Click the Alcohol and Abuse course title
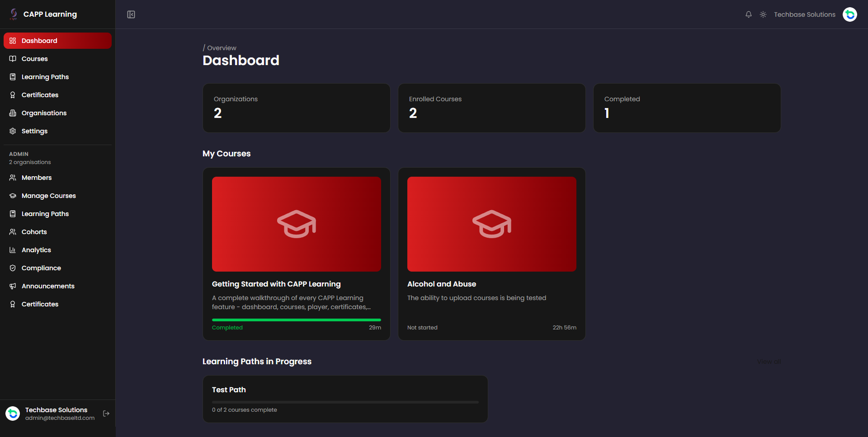 [442, 284]
